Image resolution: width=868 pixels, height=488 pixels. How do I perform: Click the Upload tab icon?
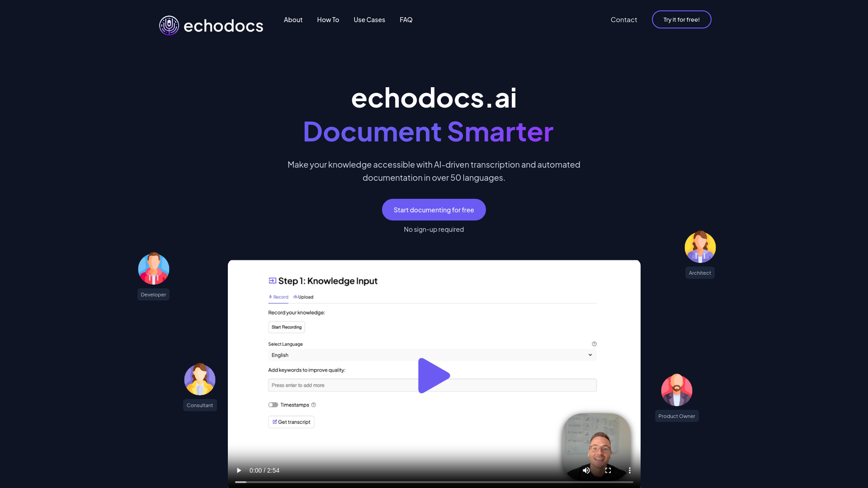click(295, 296)
